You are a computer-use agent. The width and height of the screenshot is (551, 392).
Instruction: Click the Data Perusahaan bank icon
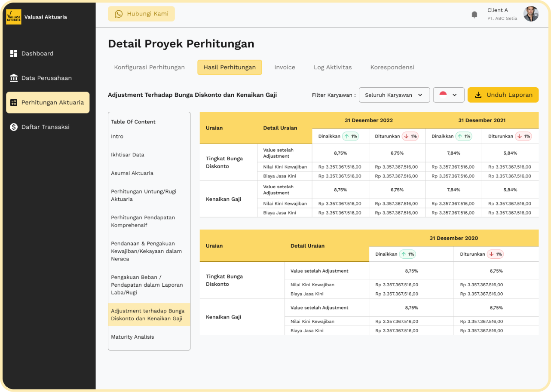(x=14, y=78)
